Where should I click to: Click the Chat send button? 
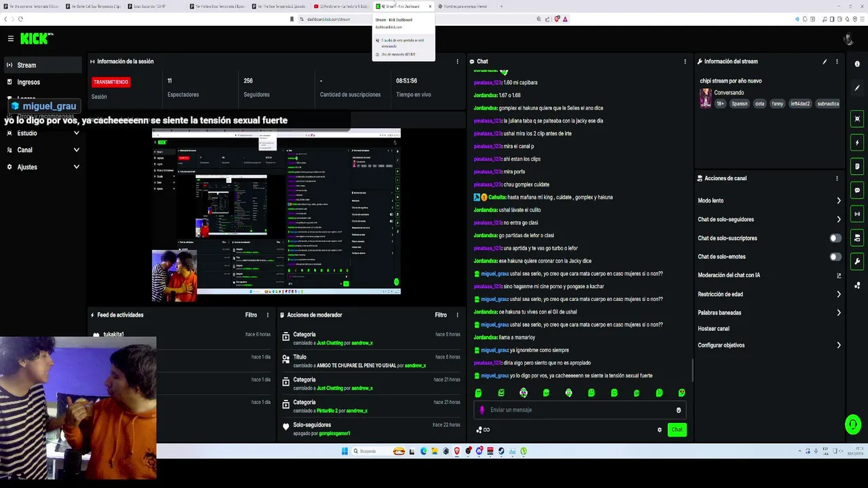677,430
